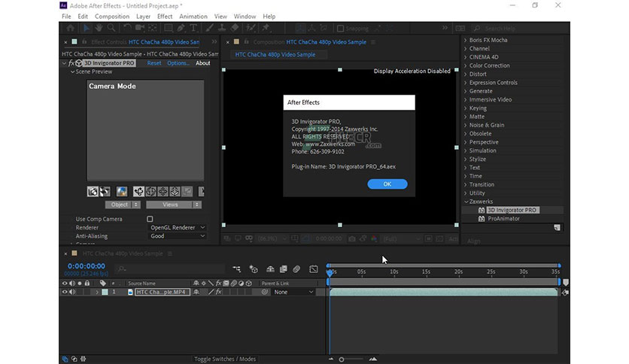Select the Home icon in the toolbar
The width and height of the screenshot is (629, 364).
71,28
